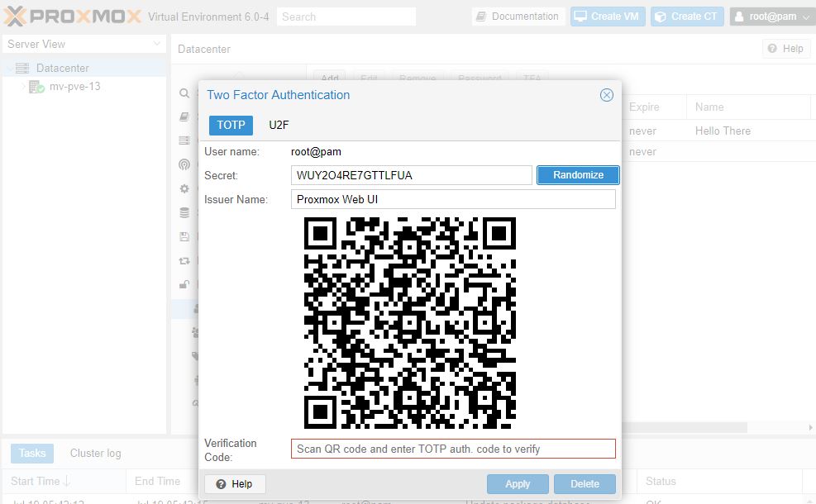Focus the top Search box
816x504 pixels.
(x=346, y=17)
